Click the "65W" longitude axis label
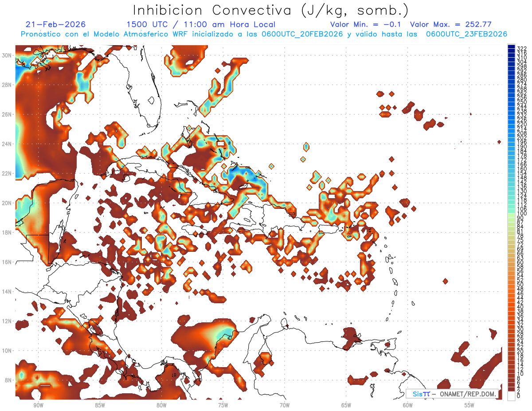 (x=346, y=405)
